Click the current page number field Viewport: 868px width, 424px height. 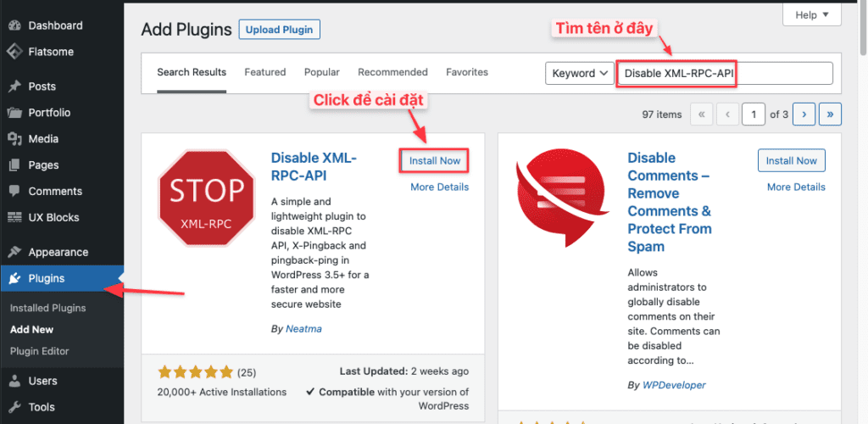(754, 114)
